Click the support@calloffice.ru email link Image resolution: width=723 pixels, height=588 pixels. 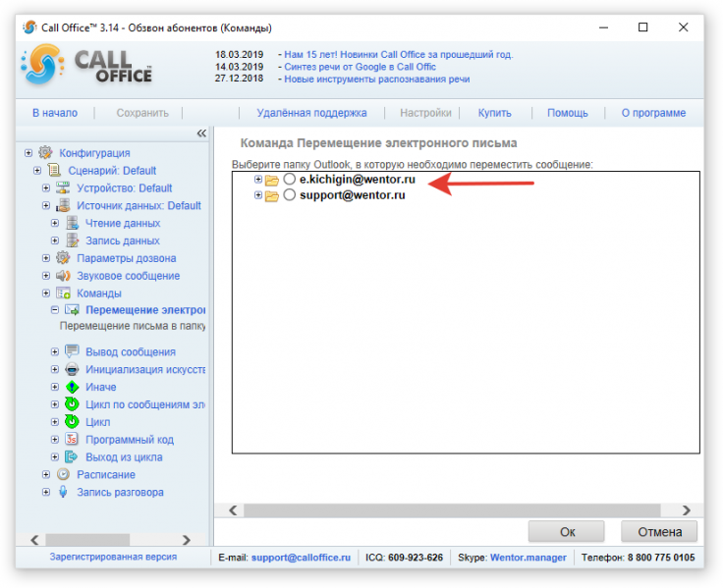point(301,558)
